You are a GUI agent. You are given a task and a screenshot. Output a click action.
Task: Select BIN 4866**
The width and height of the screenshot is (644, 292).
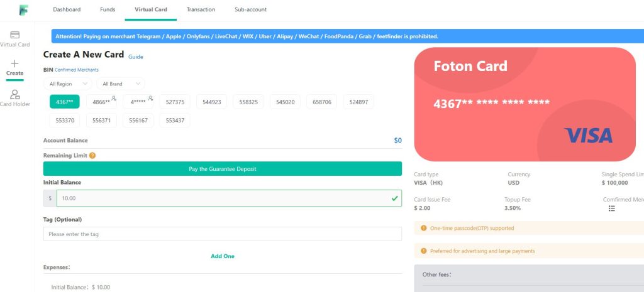coord(101,102)
